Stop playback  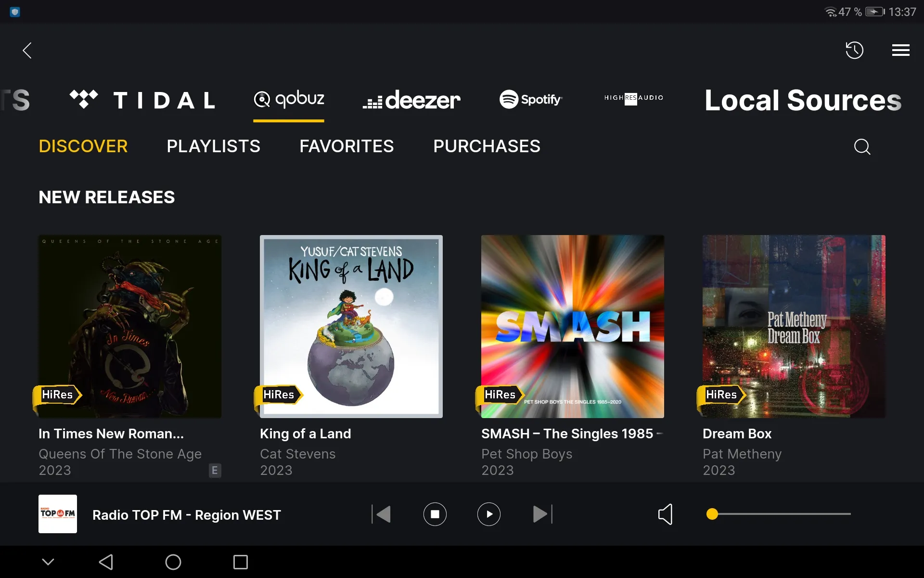pos(435,514)
